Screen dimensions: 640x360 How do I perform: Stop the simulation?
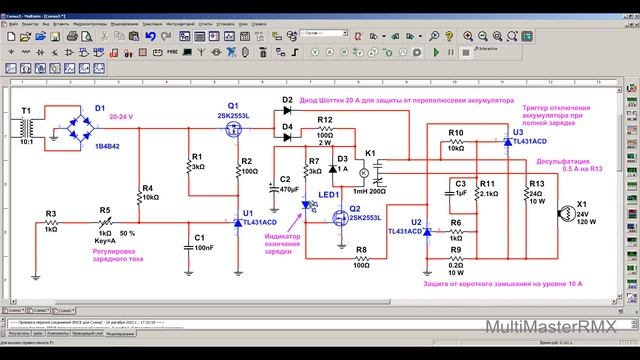[466, 52]
